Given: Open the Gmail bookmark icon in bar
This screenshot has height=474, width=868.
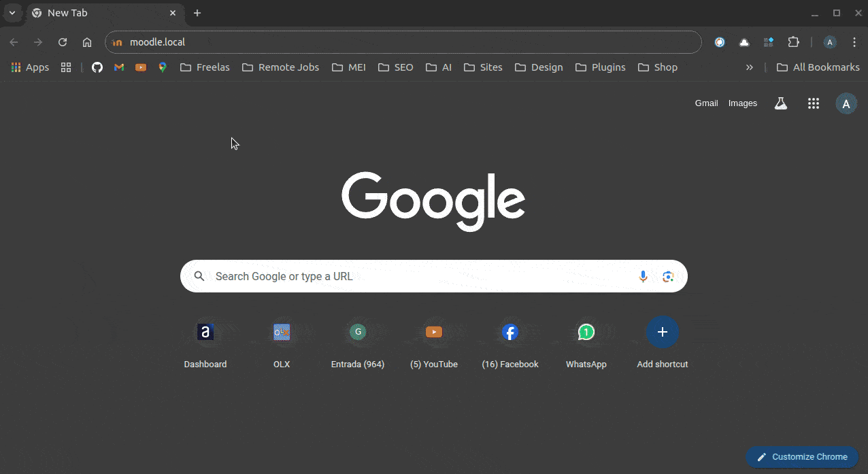Looking at the screenshot, I should coord(119,67).
